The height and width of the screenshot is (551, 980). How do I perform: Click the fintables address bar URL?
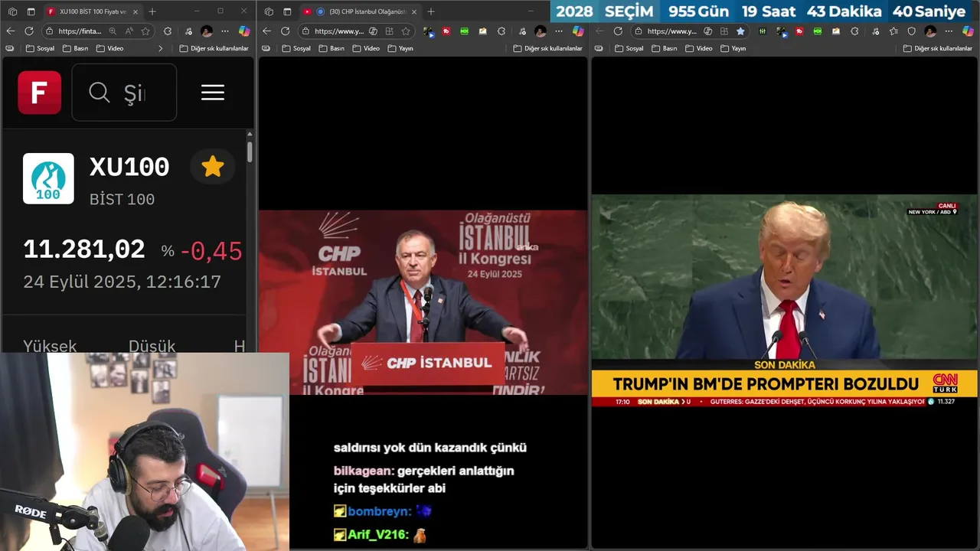tap(80, 31)
